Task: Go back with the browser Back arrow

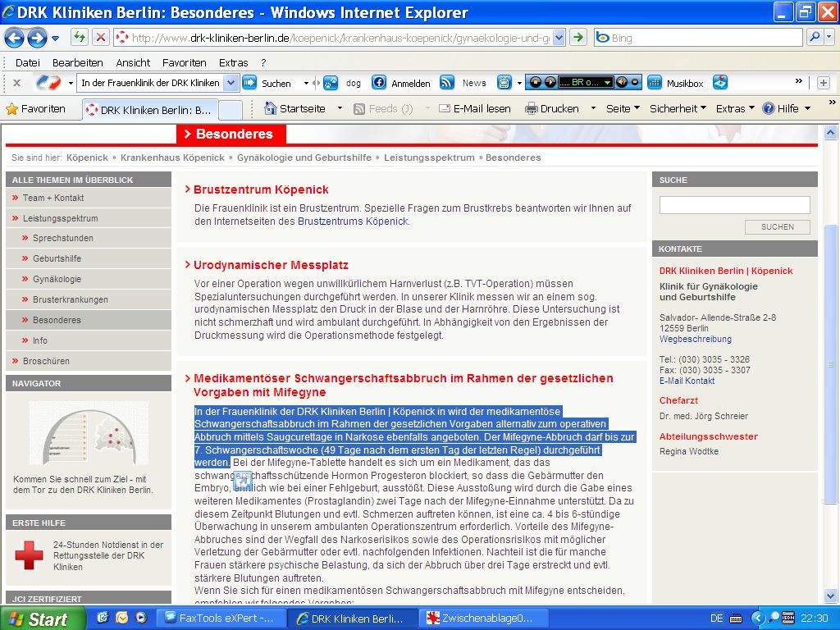Action: [15, 38]
